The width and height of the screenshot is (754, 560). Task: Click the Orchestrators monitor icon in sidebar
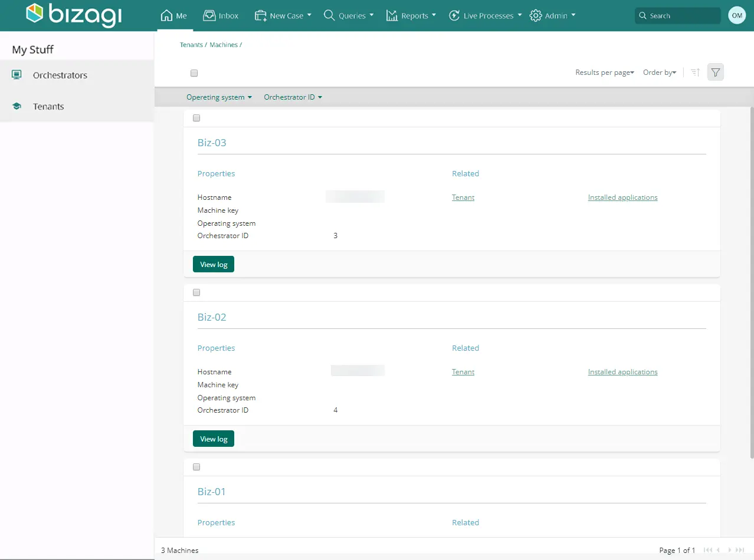[x=17, y=75]
